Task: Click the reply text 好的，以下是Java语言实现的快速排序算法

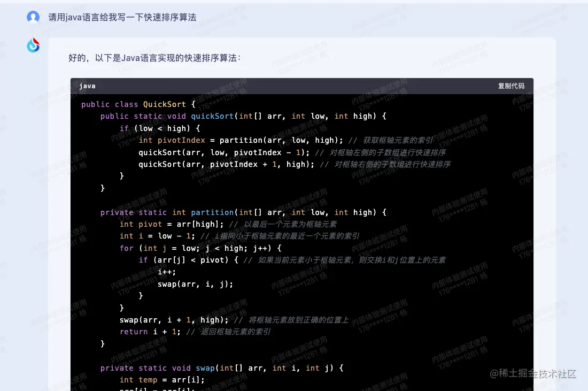Action: click(154, 58)
